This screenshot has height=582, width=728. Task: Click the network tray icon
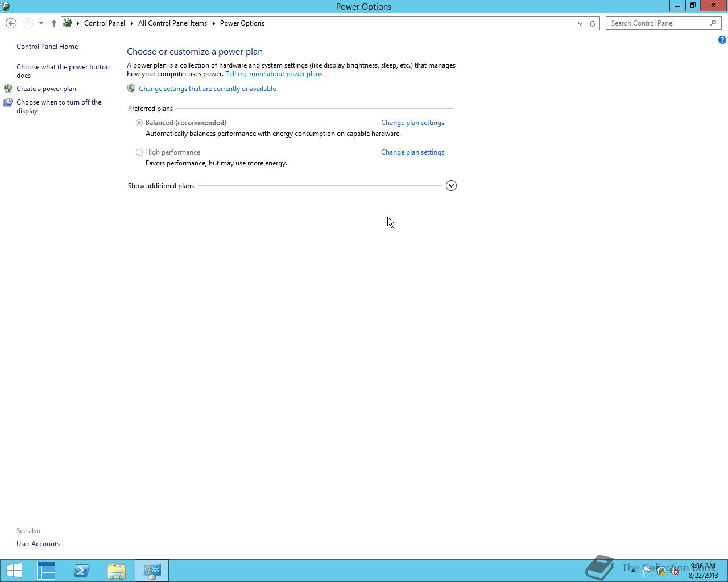pos(661,571)
